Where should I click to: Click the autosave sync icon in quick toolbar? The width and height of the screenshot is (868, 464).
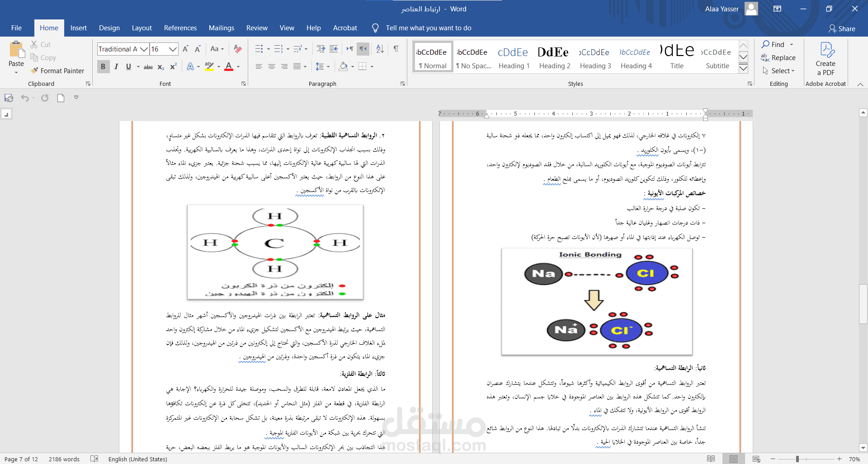tap(9, 98)
